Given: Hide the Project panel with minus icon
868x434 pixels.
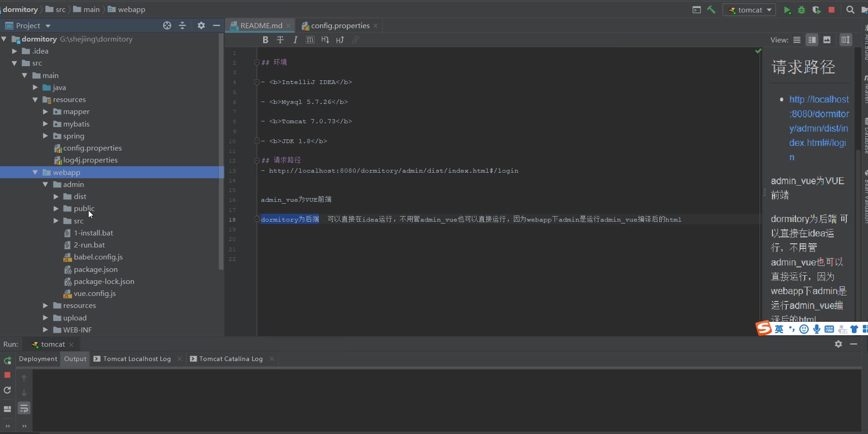Looking at the screenshot, I should coord(216,25).
